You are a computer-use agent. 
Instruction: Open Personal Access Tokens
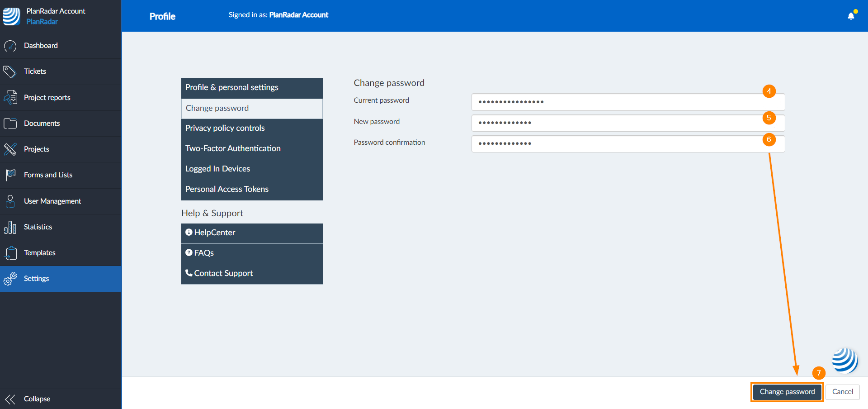[x=252, y=190]
